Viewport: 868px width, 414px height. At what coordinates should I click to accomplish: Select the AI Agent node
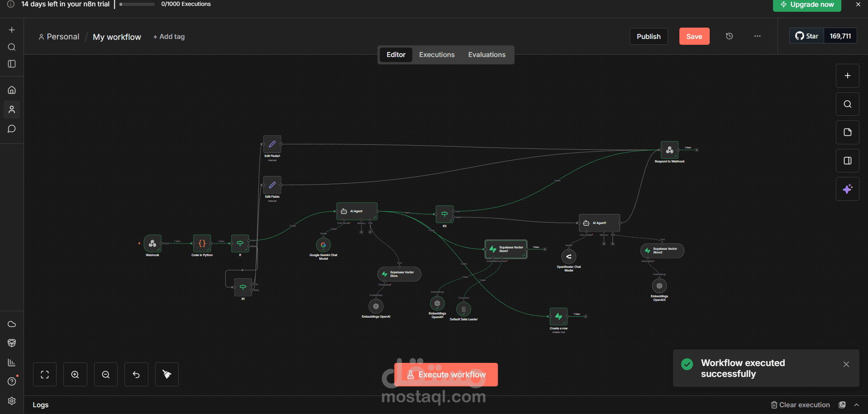(357, 211)
